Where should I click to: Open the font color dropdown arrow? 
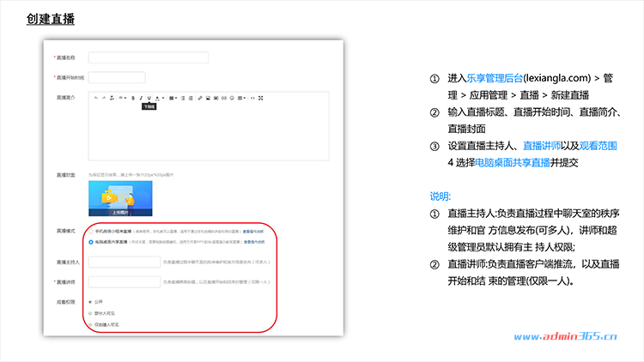click(163, 98)
